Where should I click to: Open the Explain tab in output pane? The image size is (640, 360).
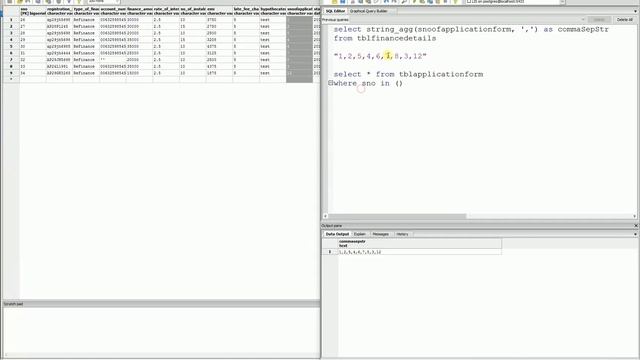(360, 234)
